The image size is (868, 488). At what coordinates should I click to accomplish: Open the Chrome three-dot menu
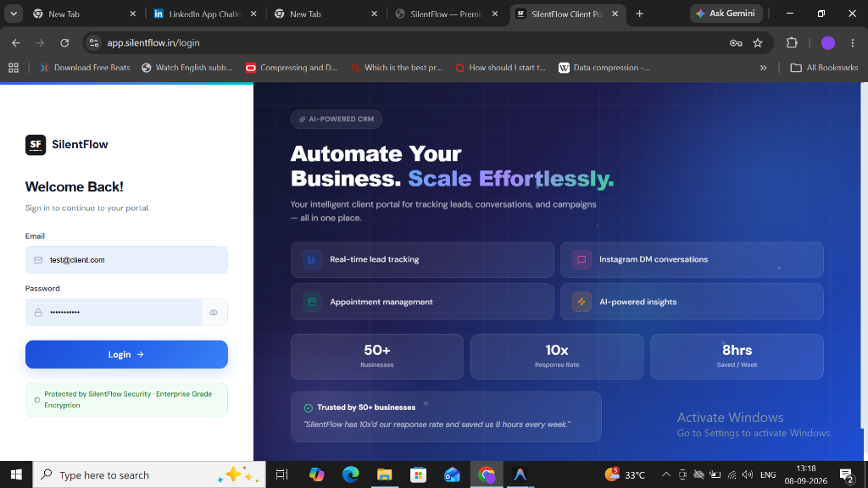pos(853,42)
